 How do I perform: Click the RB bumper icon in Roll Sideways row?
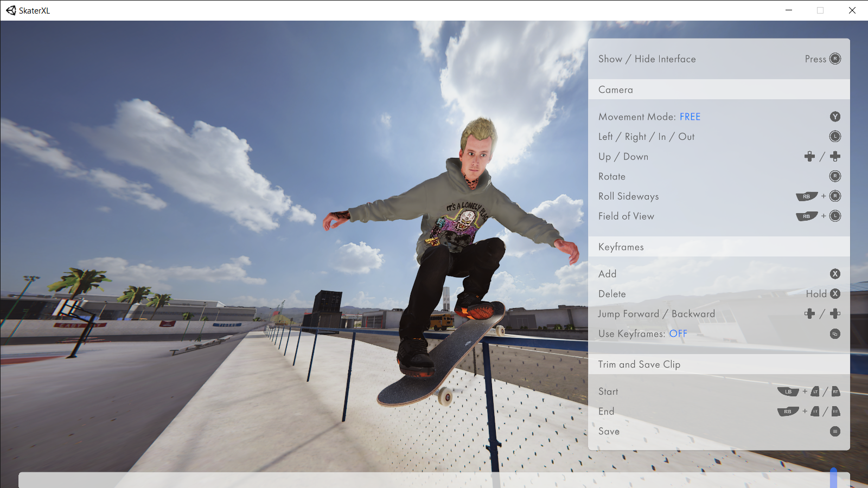click(x=807, y=196)
